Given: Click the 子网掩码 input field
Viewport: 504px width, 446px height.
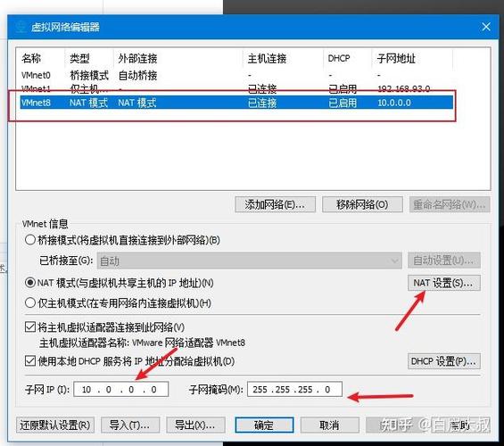Looking at the screenshot, I should (294, 390).
